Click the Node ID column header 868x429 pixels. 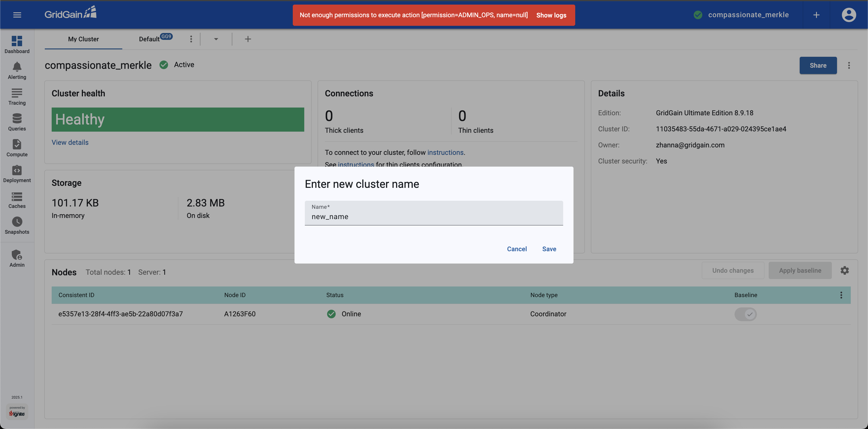pyautogui.click(x=235, y=295)
